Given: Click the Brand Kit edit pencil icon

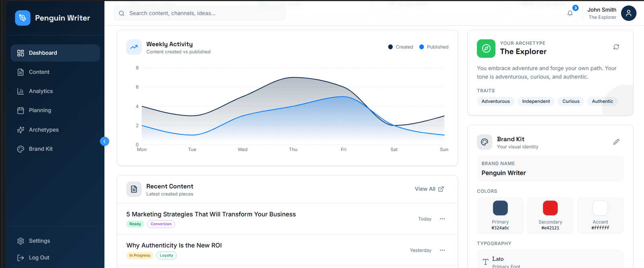Looking at the screenshot, I should click(x=616, y=142).
